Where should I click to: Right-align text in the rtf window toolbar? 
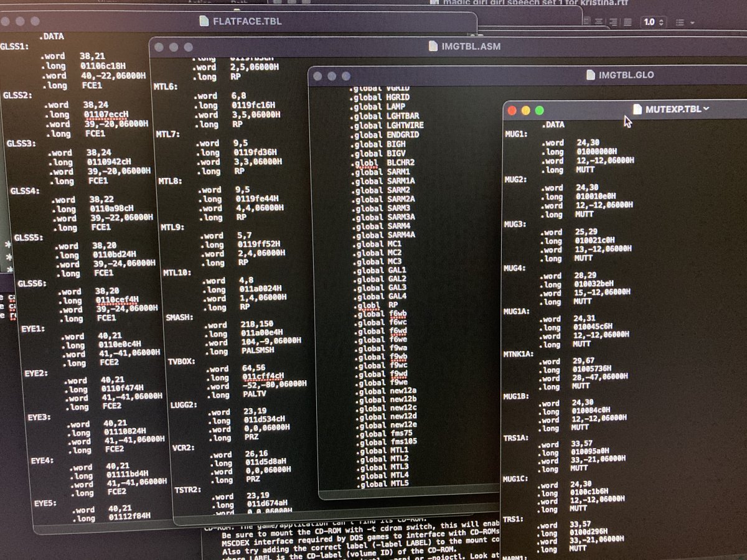(614, 22)
